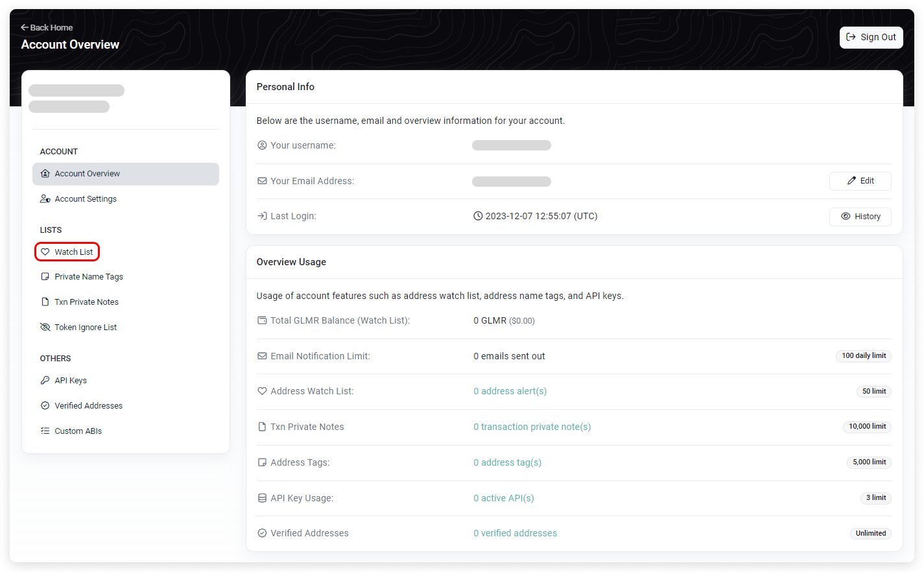Click the Overview Usage heading
The width and height of the screenshot is (924, 572).
(x=291, y=262)
